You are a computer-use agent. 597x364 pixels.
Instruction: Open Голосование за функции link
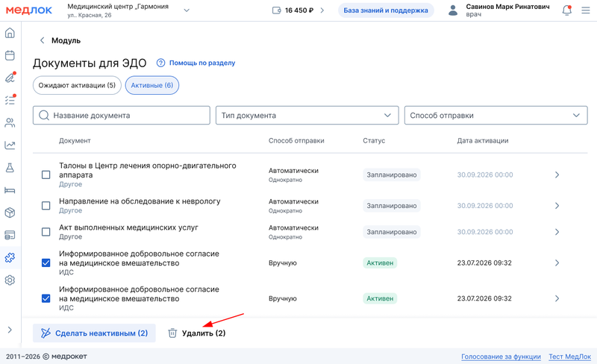501,357
